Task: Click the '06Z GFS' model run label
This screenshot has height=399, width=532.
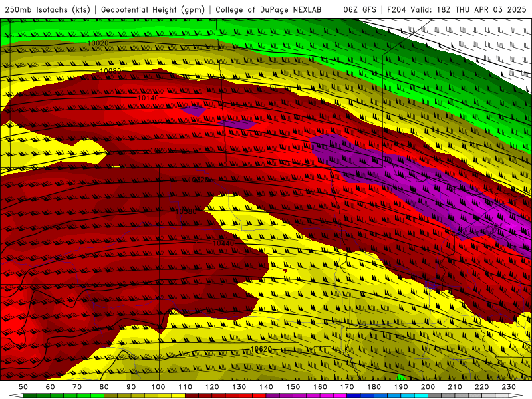Action: (360, 10)
